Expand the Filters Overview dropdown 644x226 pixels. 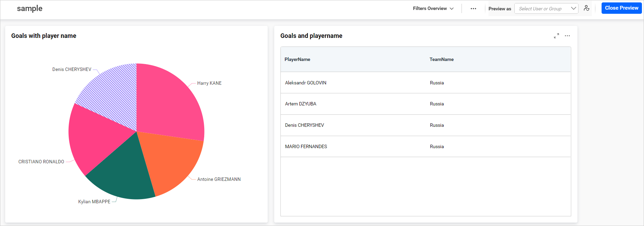[x=433, y=9]
